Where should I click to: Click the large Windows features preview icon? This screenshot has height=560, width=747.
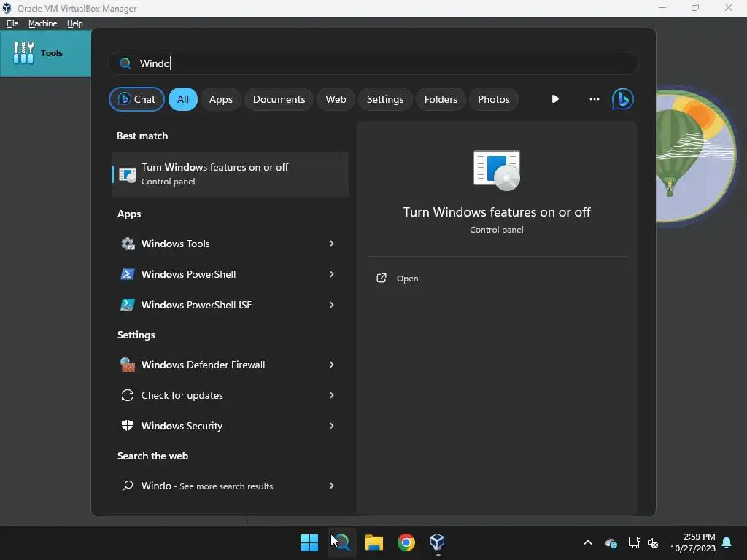coord(497,171)
